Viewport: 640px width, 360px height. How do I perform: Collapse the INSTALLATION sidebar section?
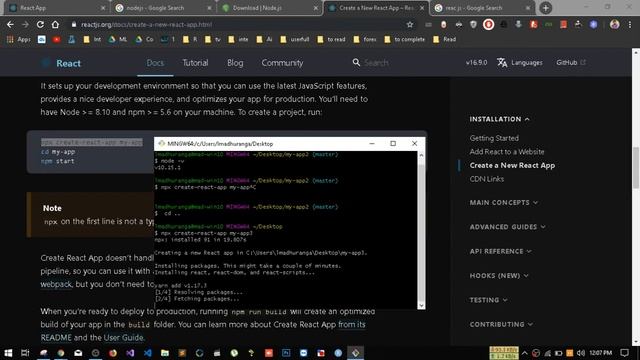(x=500, y=119)
